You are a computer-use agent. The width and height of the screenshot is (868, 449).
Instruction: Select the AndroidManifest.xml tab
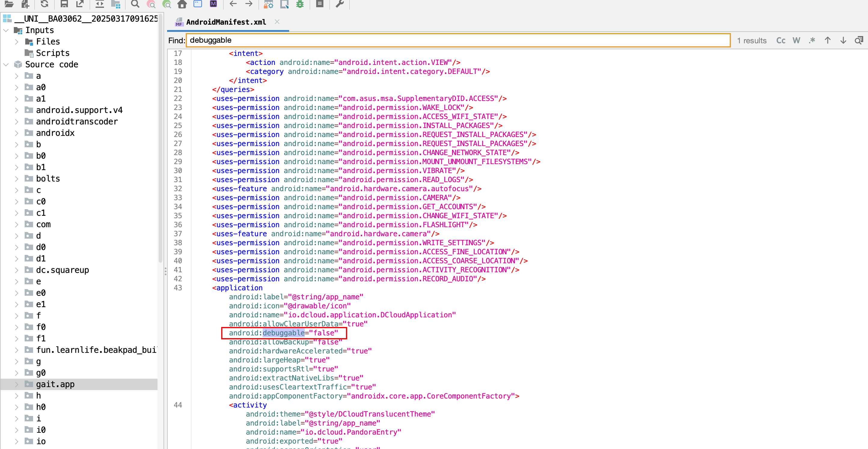(226, 22)
